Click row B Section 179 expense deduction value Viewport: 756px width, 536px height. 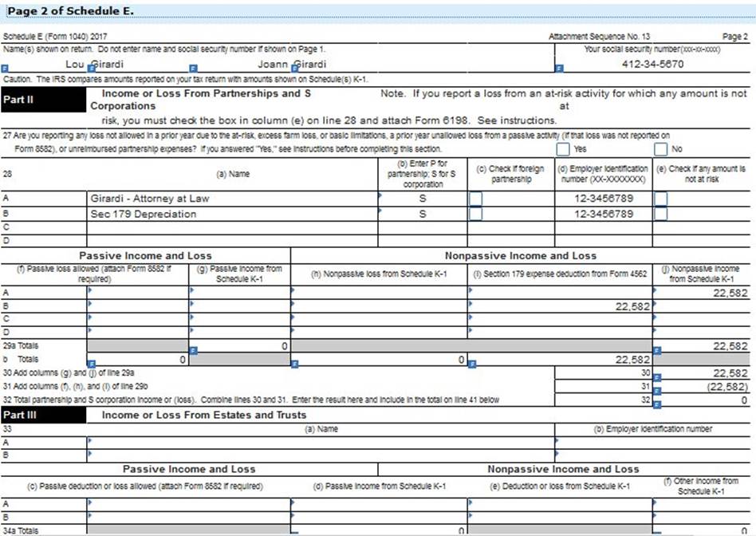pos(560,305)
